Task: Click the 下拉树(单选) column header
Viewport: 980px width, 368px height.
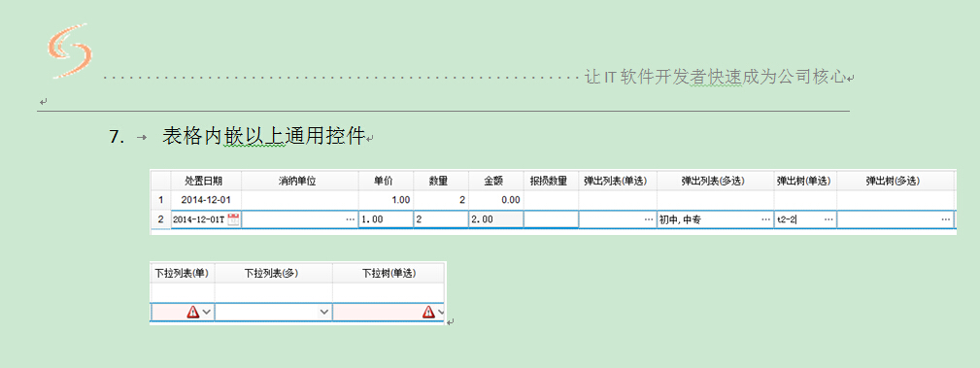Action: [x=389, y=274]
